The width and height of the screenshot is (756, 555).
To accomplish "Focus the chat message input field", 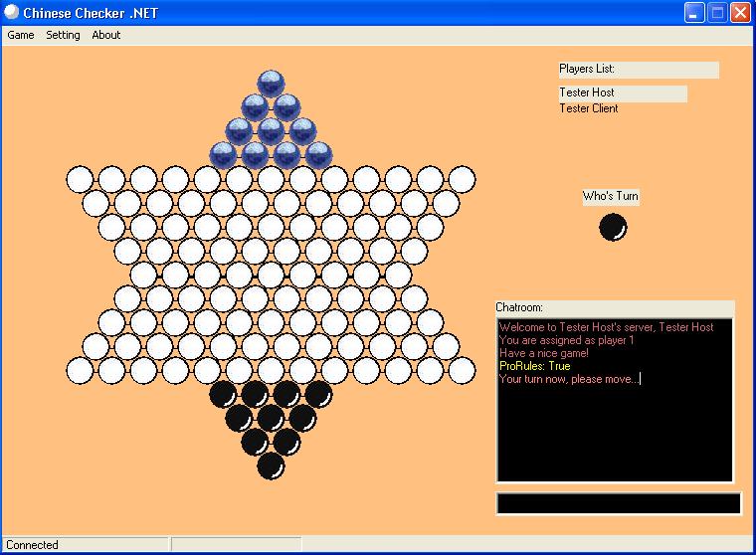I will click(619, 503).
